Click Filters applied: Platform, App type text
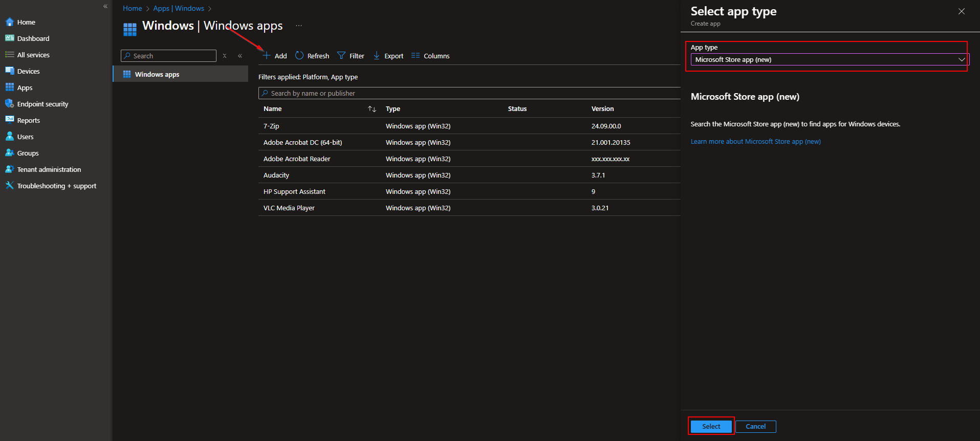The height and width of the screenshot is (441, 980). pos(308,77)
